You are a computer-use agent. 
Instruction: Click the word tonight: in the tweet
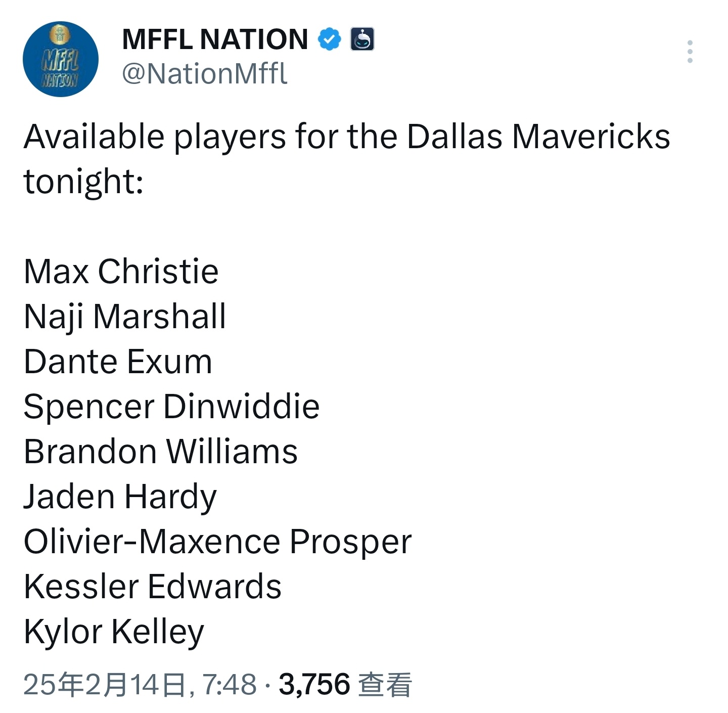pyautogui.click(x=83, y=182)
